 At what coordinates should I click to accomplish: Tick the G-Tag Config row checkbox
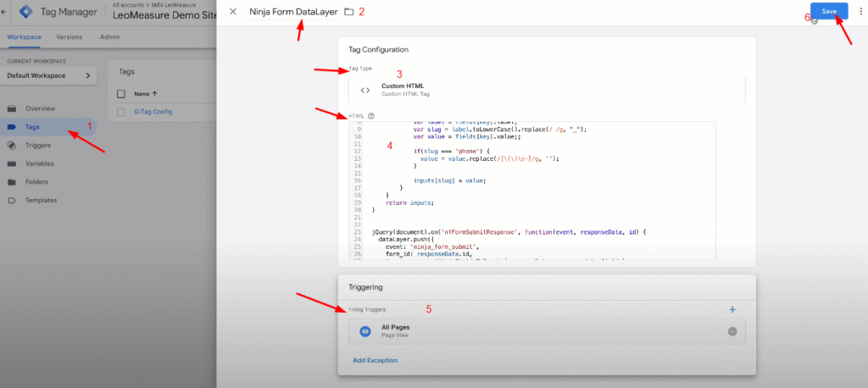(x=121, y=112)
